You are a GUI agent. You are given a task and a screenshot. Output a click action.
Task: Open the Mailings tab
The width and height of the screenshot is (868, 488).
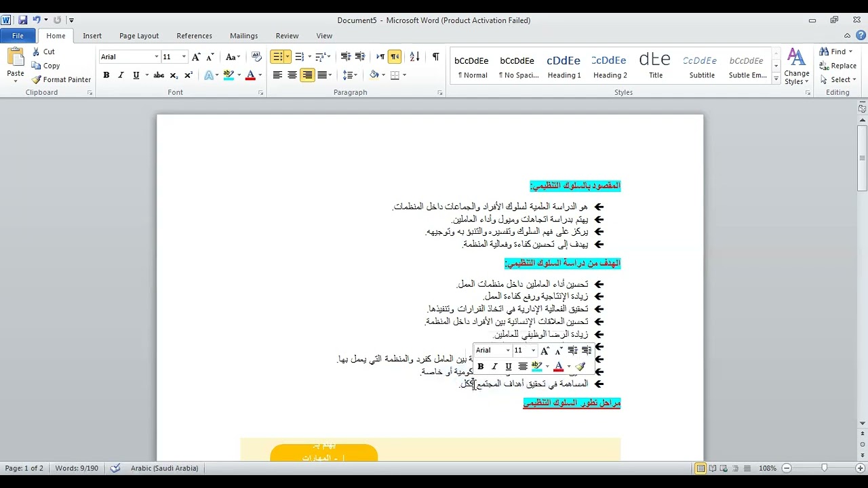click(x=243, y=36)
